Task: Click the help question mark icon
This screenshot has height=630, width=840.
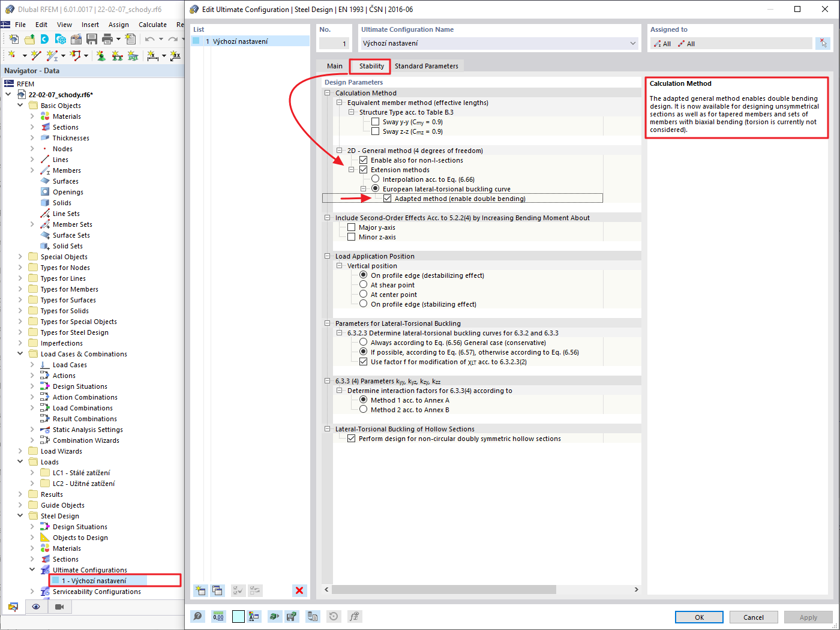Action: click(x=197, y=616)
